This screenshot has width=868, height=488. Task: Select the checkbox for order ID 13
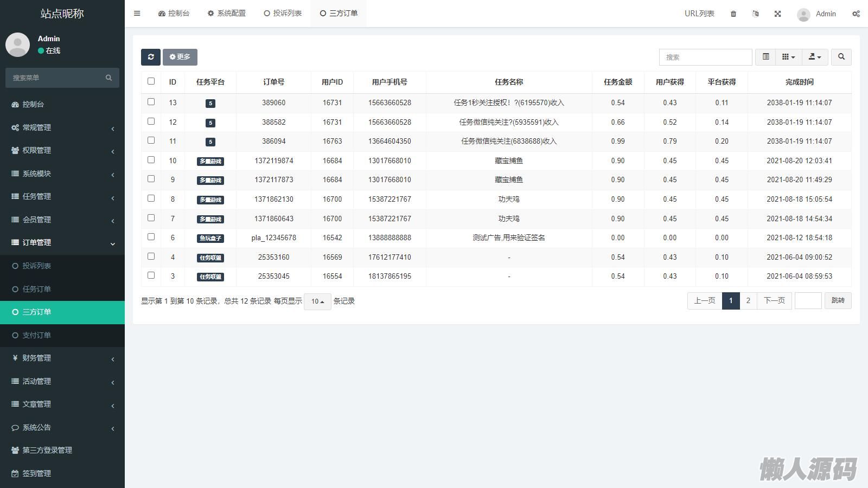click(151, 102)
